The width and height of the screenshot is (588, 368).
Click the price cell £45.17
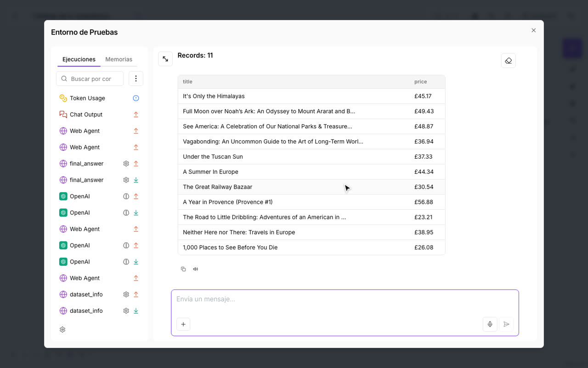click(x=423, y=96)
